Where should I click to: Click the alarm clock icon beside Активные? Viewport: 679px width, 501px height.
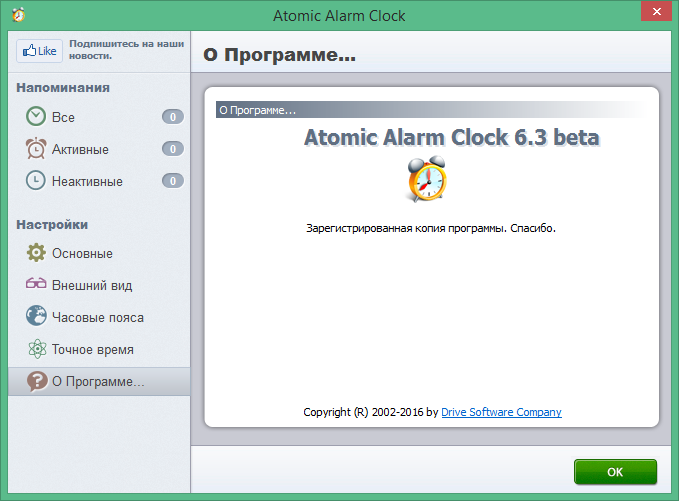(x=36, y=149)
